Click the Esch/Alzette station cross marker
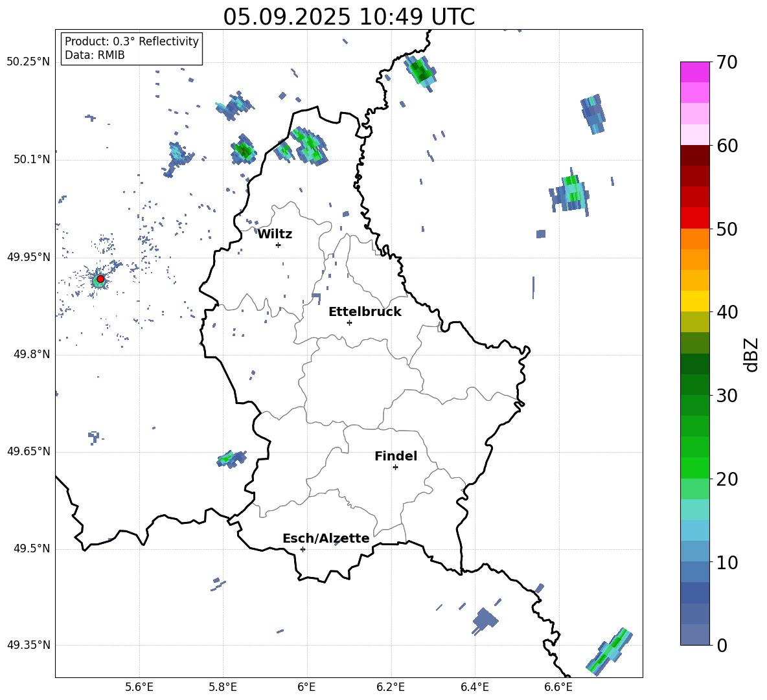Screen dimensions: 767x700 point(303,549)
